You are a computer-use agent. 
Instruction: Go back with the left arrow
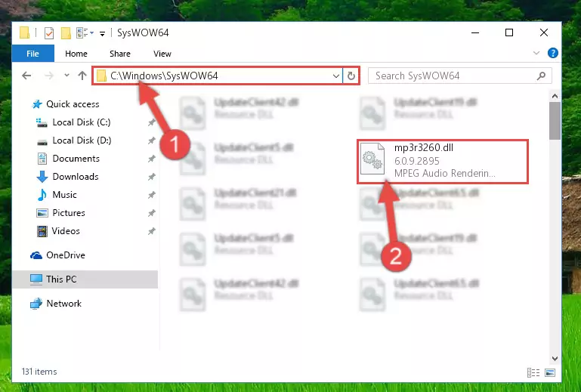(x=26, y=76)
